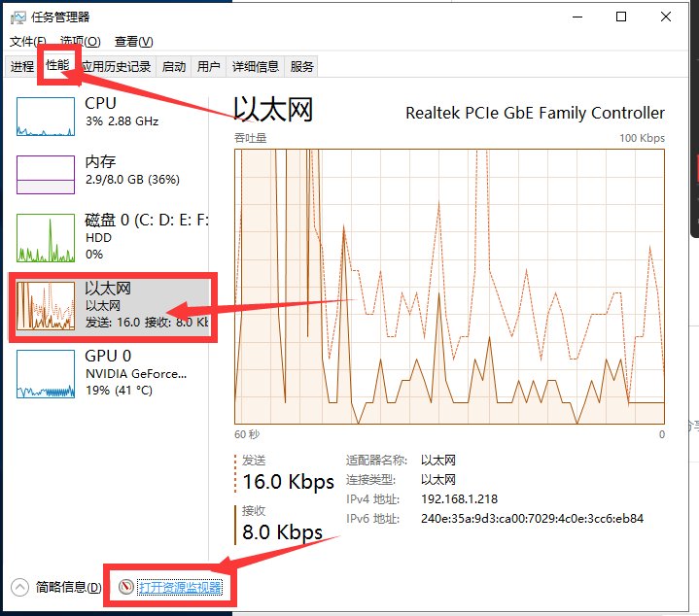Click the Task Manager title bar icon
The image size is (699, 616).
(x=17, y=17)
